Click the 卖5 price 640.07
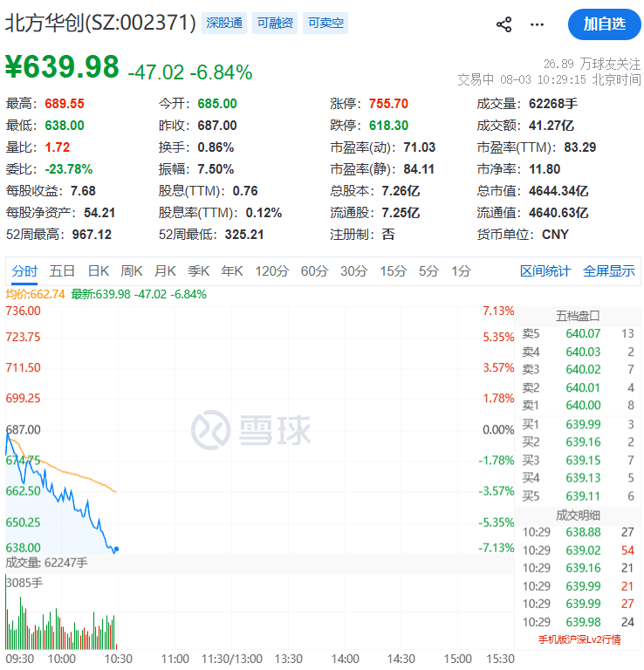The height and width of the screenshot is (670, 644). pos(583,334)
